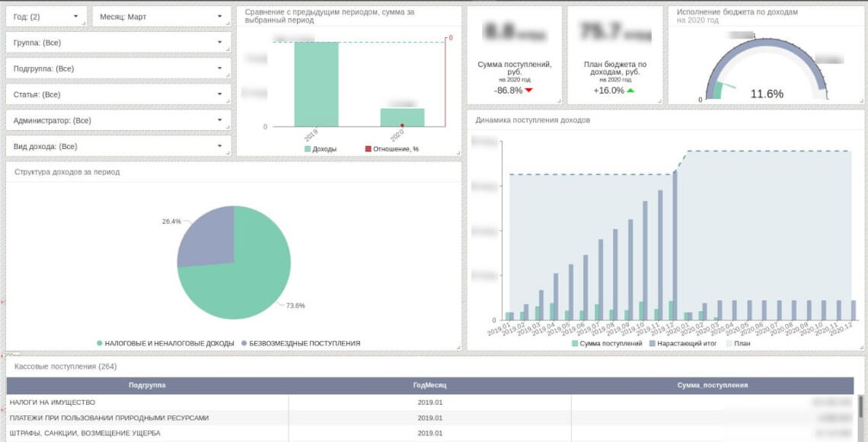Select ПЛАТЕЖИ ПРИ ПОЛЬЗОВАНИИ ПРИРОДНЫМИ РЕСУРСАМИ row
Screen dimensions: 868x442
tap(430, 418)
